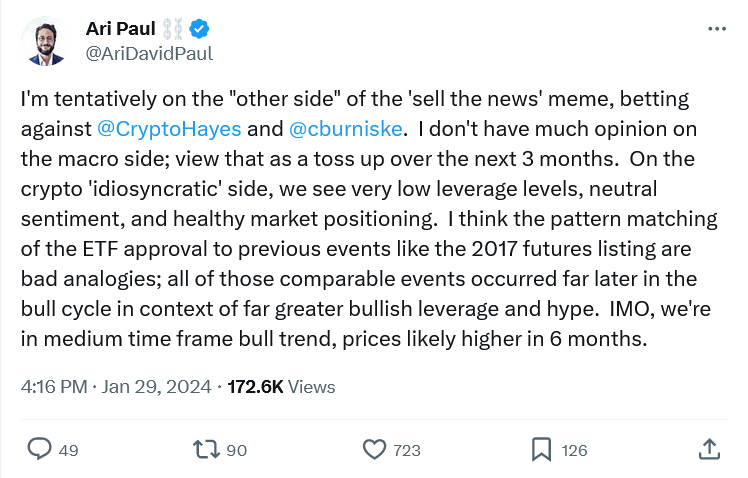
Task: Click the 49 replies count
Action: click(68, 451)
